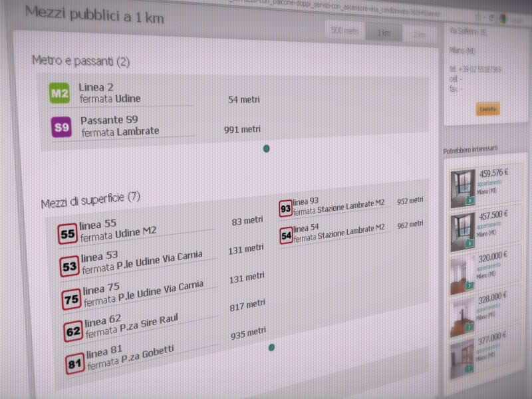532x399 pixels.
Task: Open the 457.500 € apartment thumbnail
Action: click(462, 232)
